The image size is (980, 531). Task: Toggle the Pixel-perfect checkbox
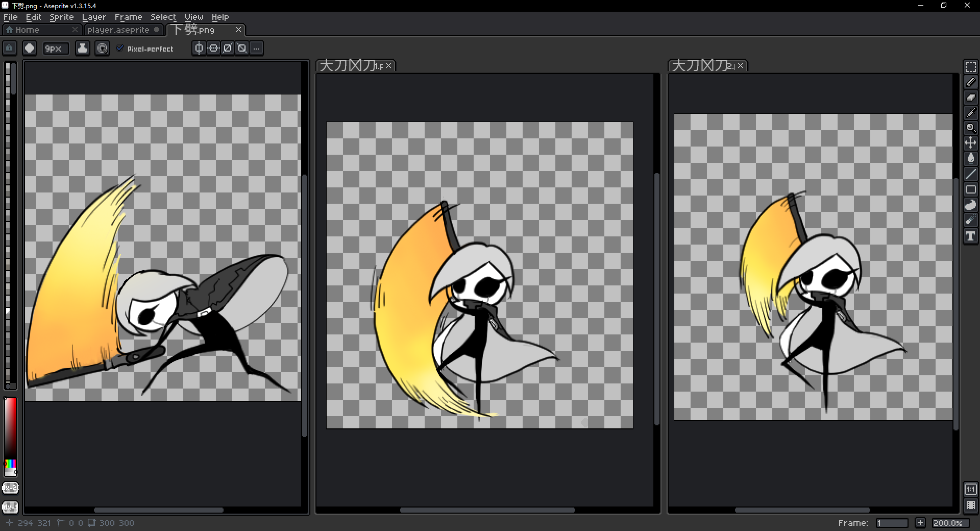pyautogui.click(x=120, y=49)
